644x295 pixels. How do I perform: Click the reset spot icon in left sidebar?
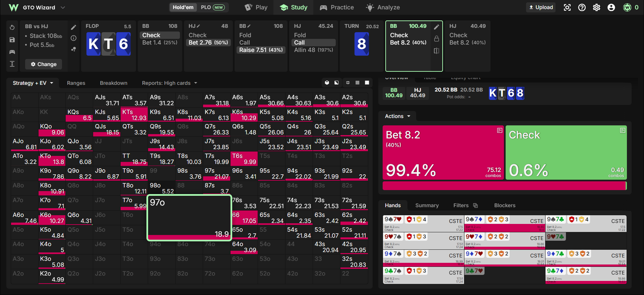(x=12, y=27)
